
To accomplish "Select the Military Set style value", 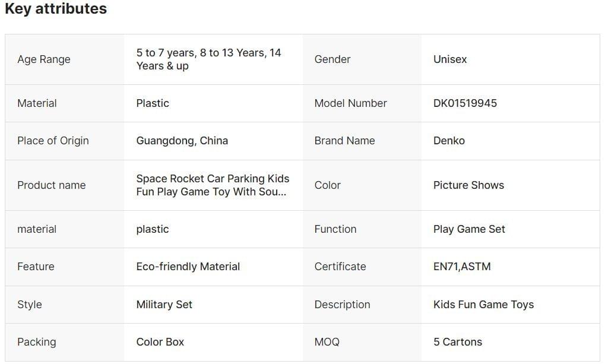I will [164, 305].
